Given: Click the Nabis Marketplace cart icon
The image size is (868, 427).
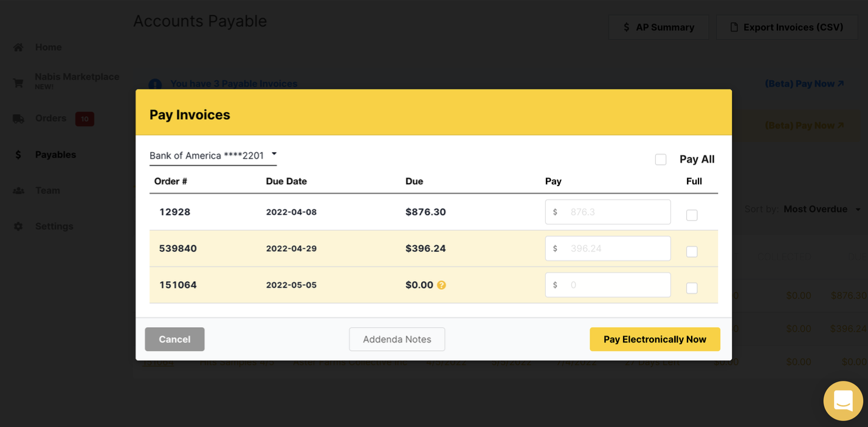Looking at the screenshot, I should [x=18, y=83].
